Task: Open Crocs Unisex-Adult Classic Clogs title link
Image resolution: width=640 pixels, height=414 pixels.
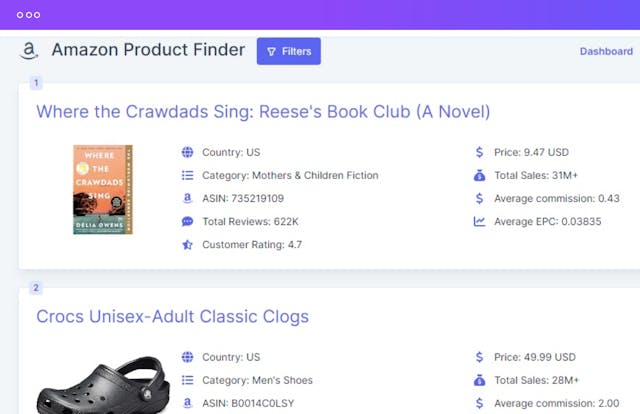Action: [173, 317]
